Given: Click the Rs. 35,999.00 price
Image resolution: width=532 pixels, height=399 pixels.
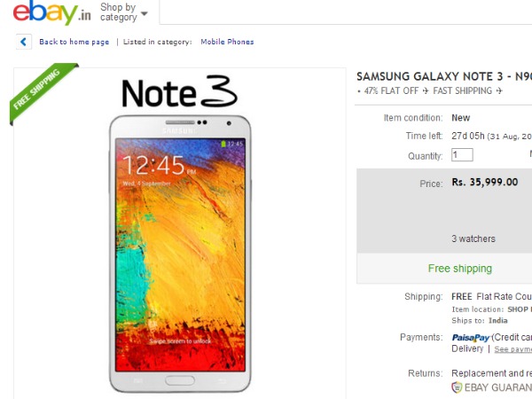Looking at the screenshot, I should pyautogui.click(x=485, y=182).
